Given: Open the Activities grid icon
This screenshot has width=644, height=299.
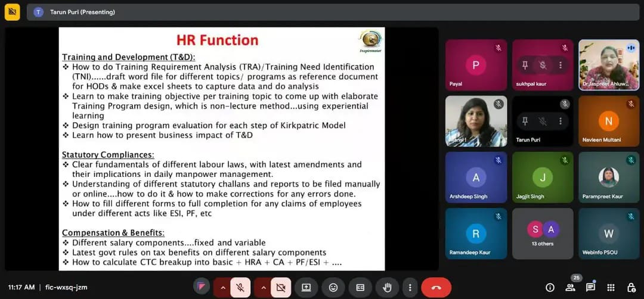Looking at the screenshot, I should (x=611, y=287).
